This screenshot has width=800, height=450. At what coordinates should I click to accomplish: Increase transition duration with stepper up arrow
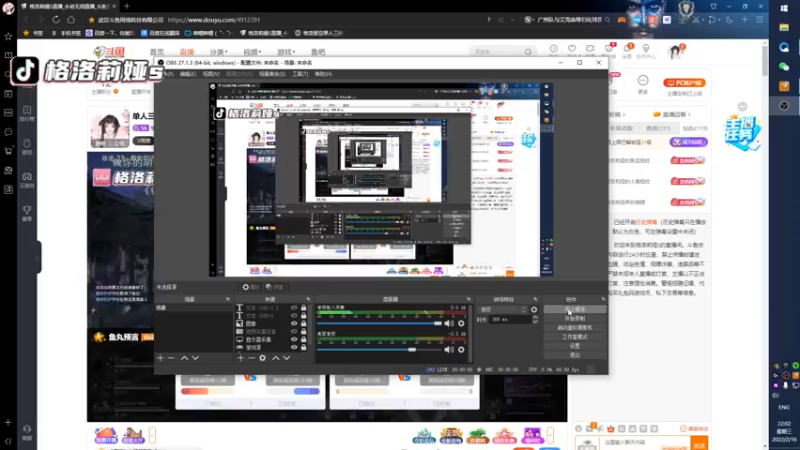coord(535,317)
